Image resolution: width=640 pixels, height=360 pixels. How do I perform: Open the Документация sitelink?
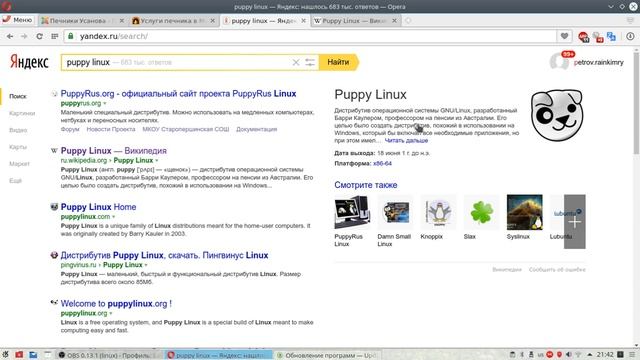(256, 129)
